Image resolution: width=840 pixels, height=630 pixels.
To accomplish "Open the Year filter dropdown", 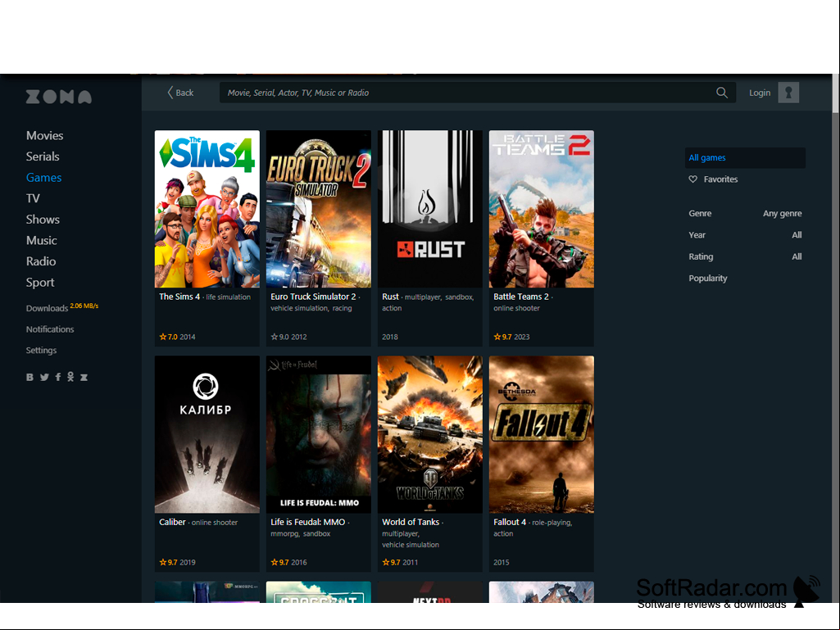I will click(x=745, y=235).
